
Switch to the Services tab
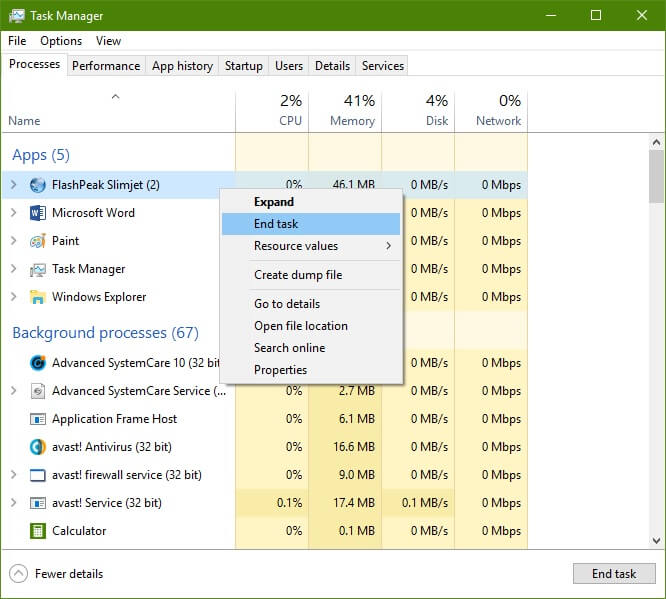coord(382,66)
